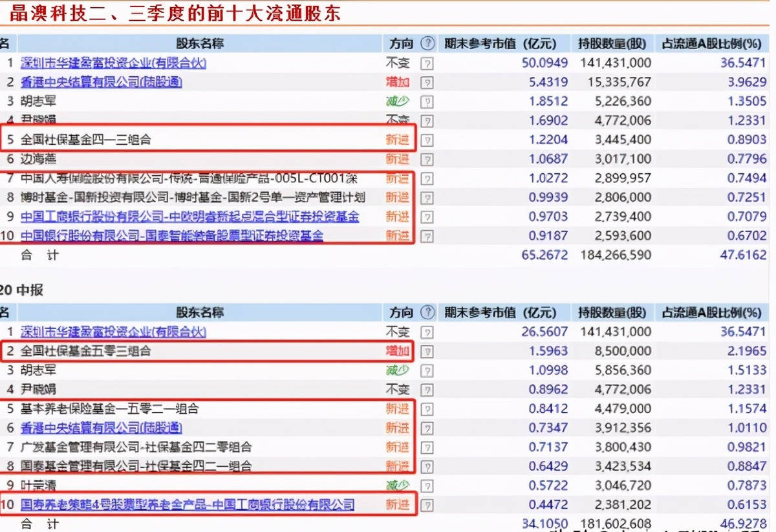Screen dimensions: 776x532
Task: Click percentage value 2.1965
Action: (746, 351)
